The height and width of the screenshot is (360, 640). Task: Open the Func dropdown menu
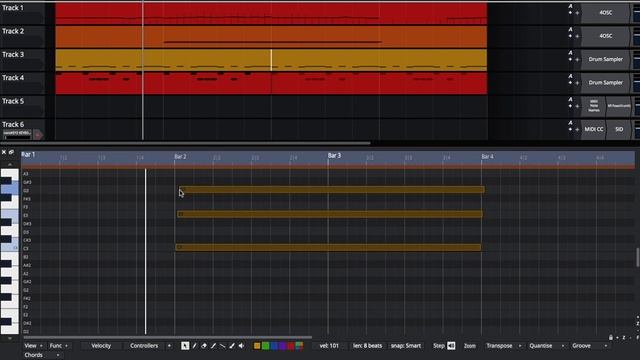tap(58, 346)
